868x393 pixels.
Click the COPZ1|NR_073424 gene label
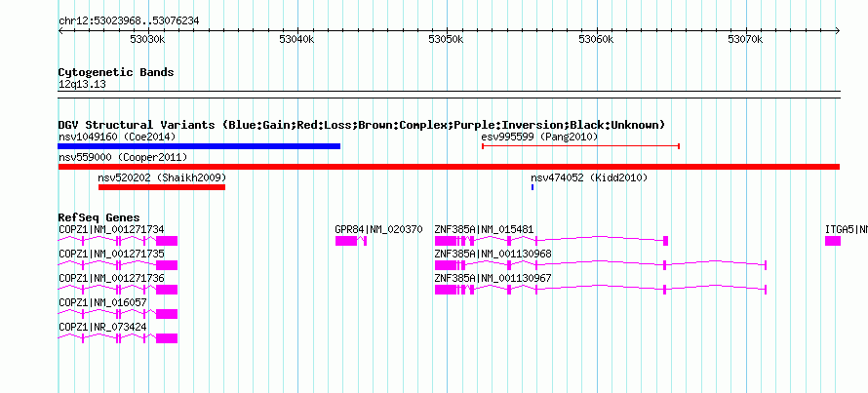[x=102, y=327]
